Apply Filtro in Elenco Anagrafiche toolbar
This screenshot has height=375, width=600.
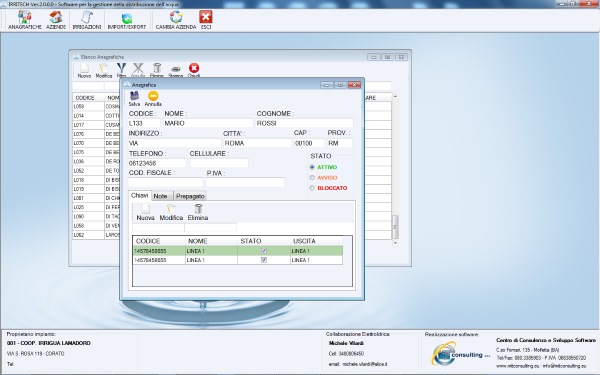coord(121,71)
